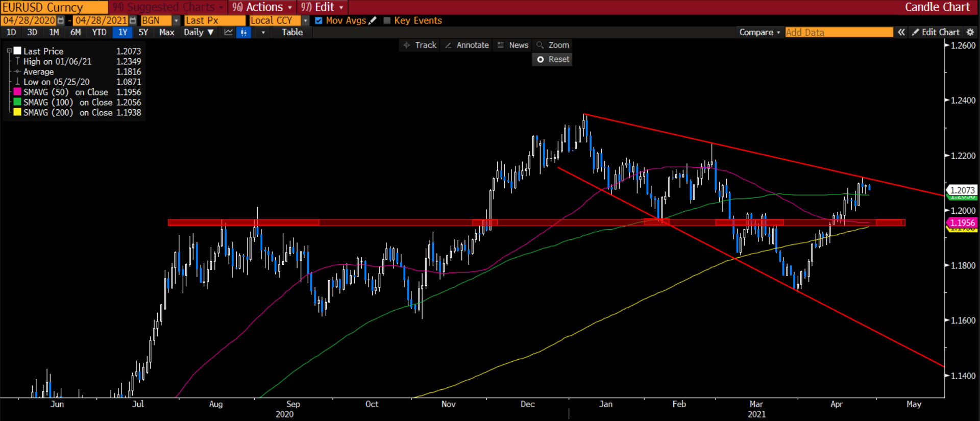Open the Compare dropdown

(x=759, y=32)
